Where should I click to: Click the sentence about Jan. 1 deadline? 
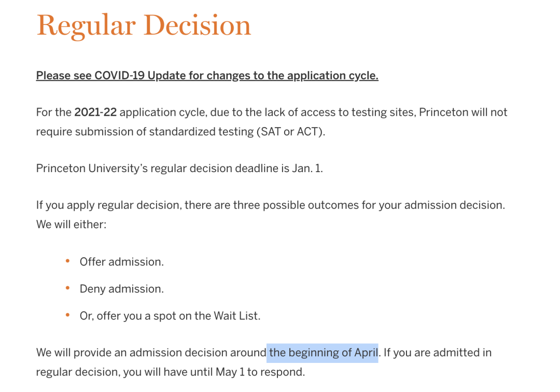179,169
